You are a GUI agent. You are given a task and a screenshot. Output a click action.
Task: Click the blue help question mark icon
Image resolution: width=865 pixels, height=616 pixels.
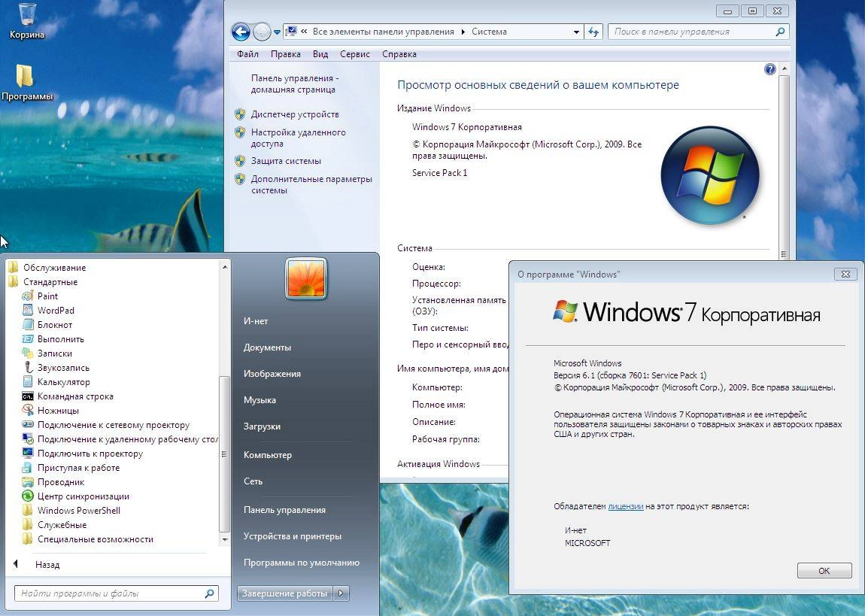coord(770,69)
